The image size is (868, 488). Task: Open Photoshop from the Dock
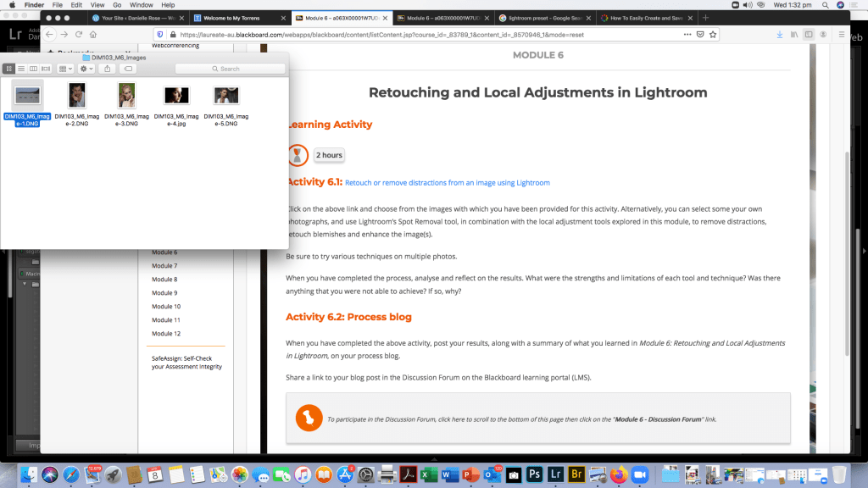pos(534,474)
